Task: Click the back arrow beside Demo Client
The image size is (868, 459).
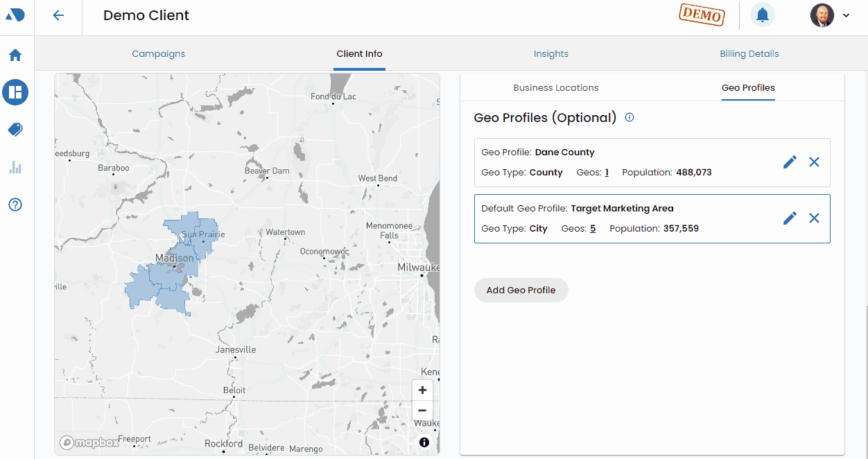Action: 58,15
